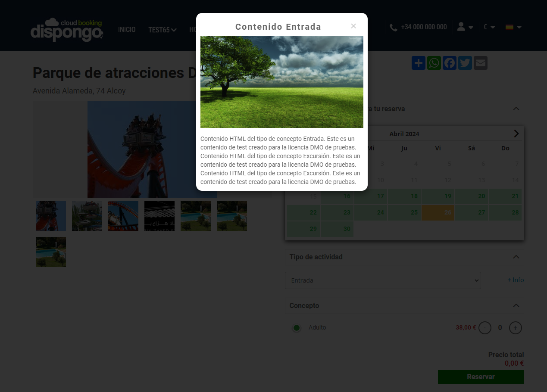Open first roller coaster thumbnail
The height and width of the screenshot is (392, 547).
(x=51, y=216)
